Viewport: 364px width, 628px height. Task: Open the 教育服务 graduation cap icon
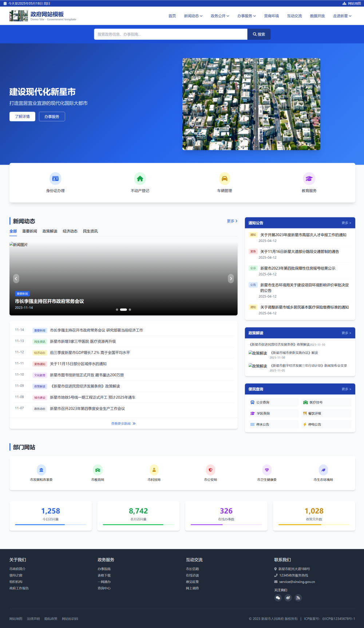[309, 178]
